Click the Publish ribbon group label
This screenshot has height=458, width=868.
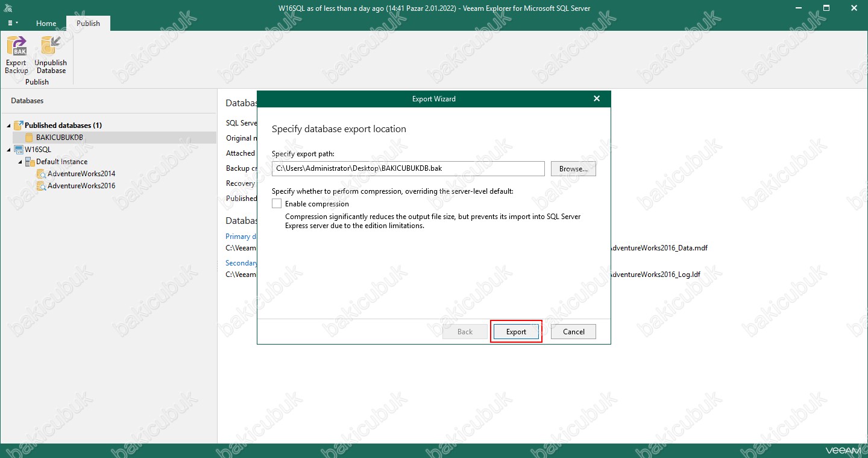tap(37, 82)
